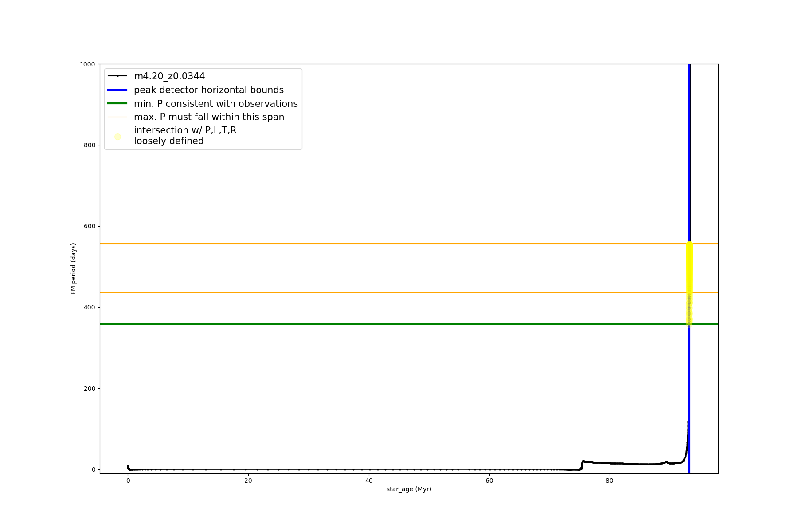
Task: Click the 80 tick label on the x-axis
Action: click(x=610, y=481)
